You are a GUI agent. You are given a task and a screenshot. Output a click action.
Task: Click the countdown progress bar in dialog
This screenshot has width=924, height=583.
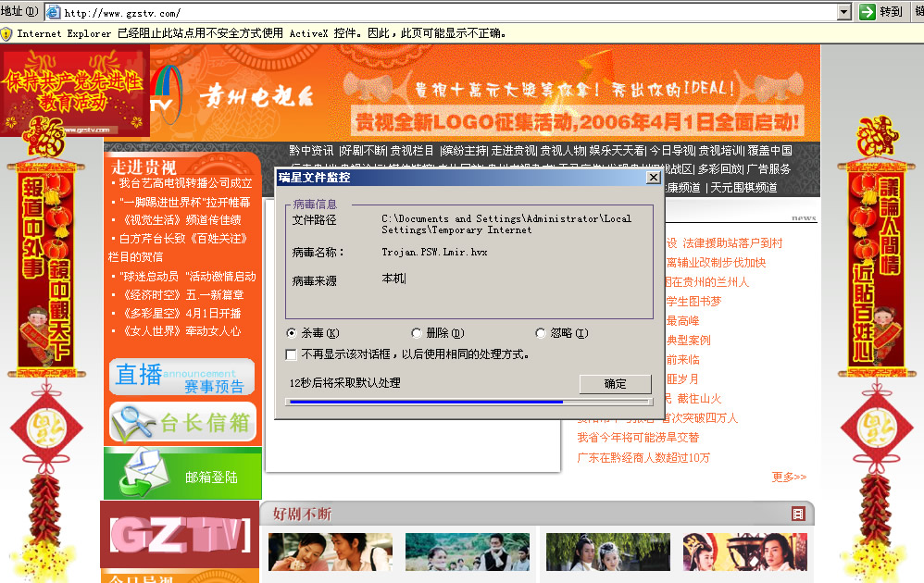pyautogui.click(x=469, y=402)
